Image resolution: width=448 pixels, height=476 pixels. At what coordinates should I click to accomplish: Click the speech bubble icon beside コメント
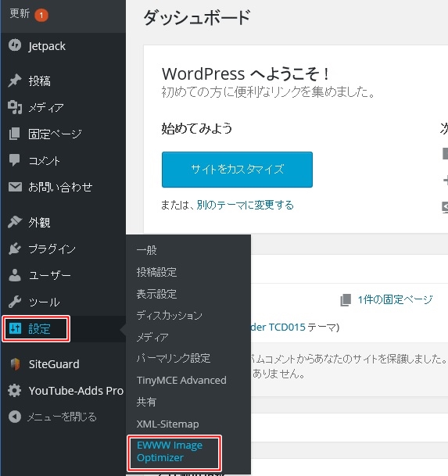pyautogui.click(x=15, y=160)
